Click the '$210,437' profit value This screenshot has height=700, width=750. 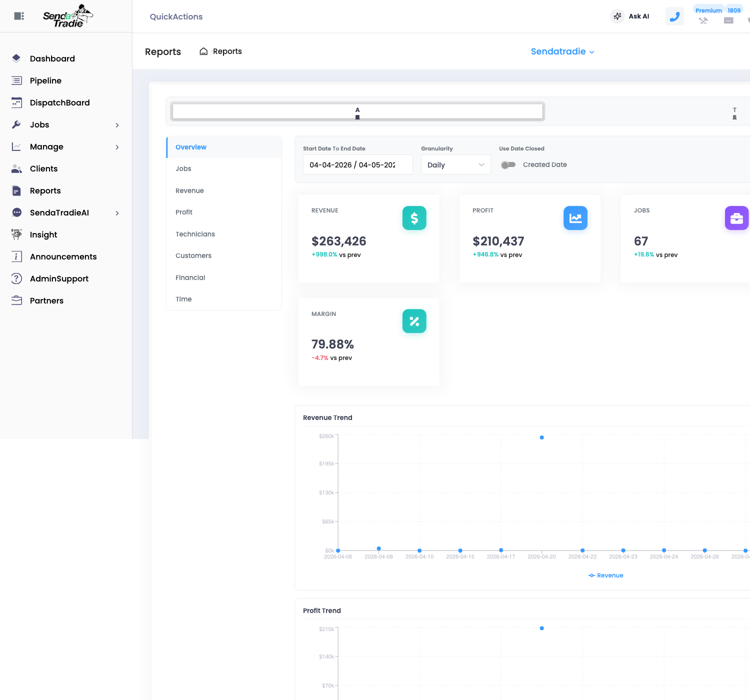[x=498, y=241]
